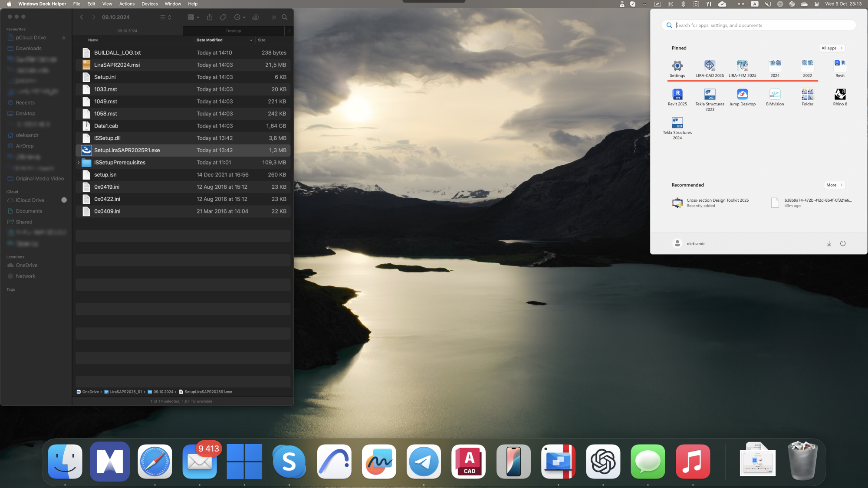
Task: Click the More button under Recommended
Action: click(834, 185)
